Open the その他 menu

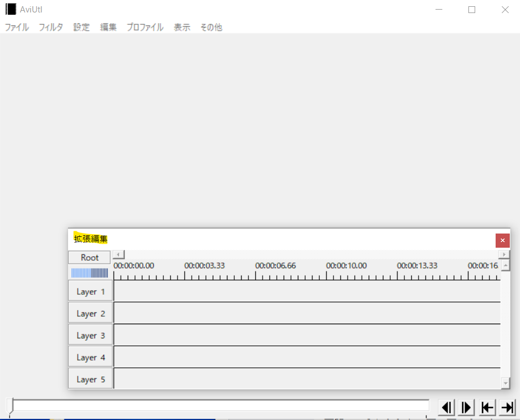point(212,27)
